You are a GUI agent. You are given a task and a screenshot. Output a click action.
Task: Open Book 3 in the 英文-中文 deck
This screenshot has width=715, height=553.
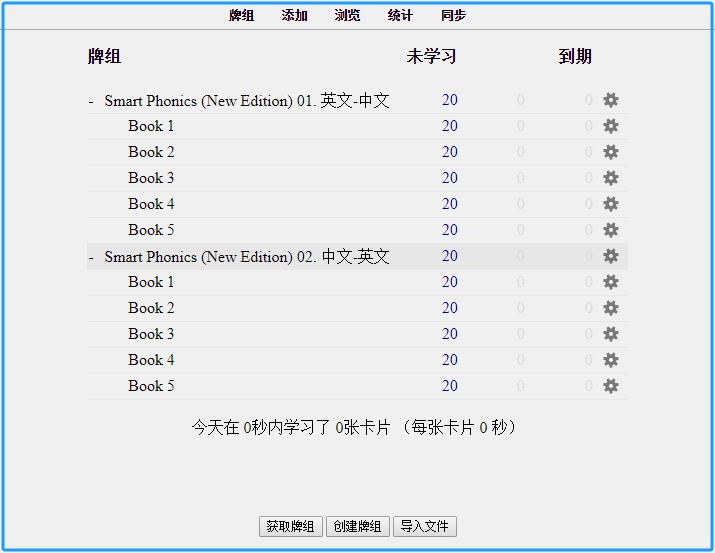[x=151, y=178]
